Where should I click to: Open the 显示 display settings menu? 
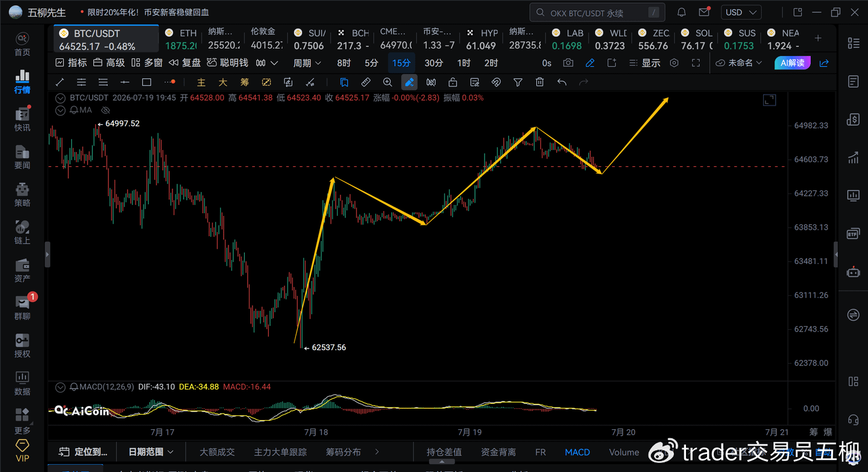point(644,63)
